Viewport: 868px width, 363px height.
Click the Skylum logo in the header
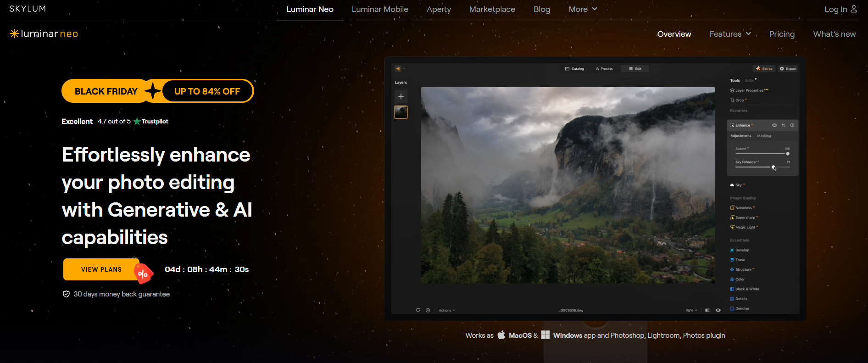[x=28, y=9]
